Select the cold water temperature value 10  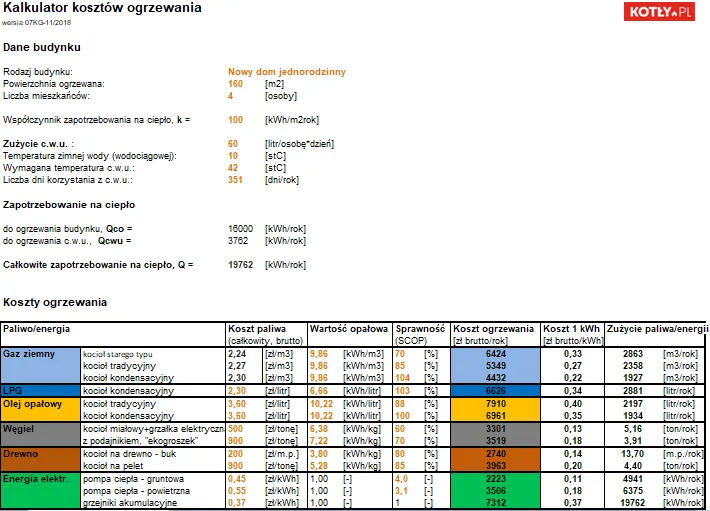(233, 156)
